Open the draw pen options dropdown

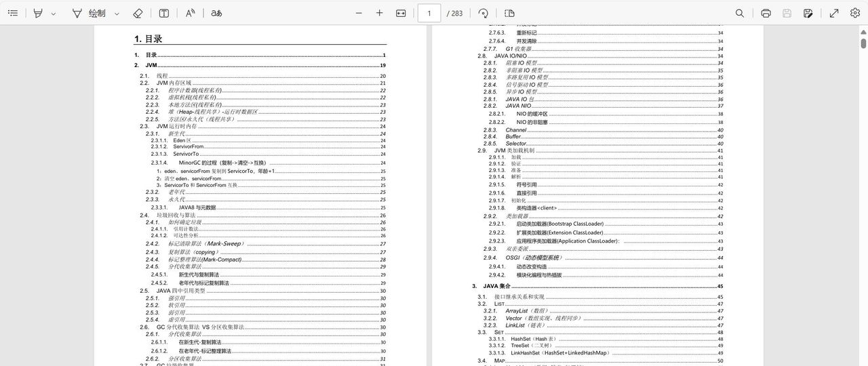click(117, 14)
